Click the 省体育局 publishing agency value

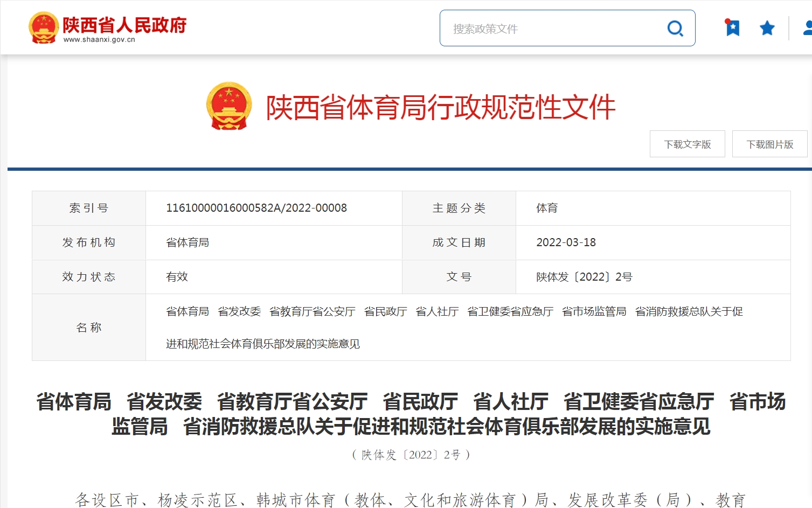click(x=188, y=242)
